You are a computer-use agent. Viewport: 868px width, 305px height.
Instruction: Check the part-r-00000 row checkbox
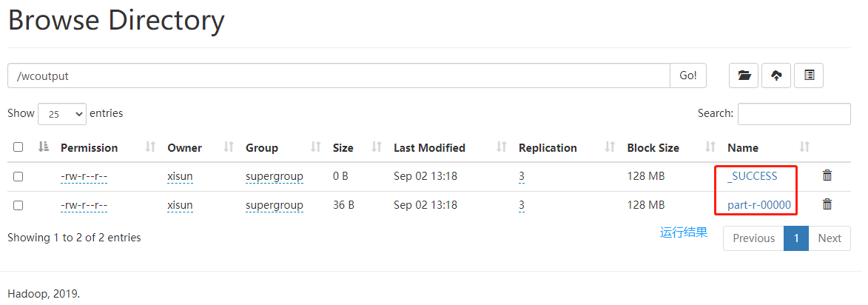point(18,205)
